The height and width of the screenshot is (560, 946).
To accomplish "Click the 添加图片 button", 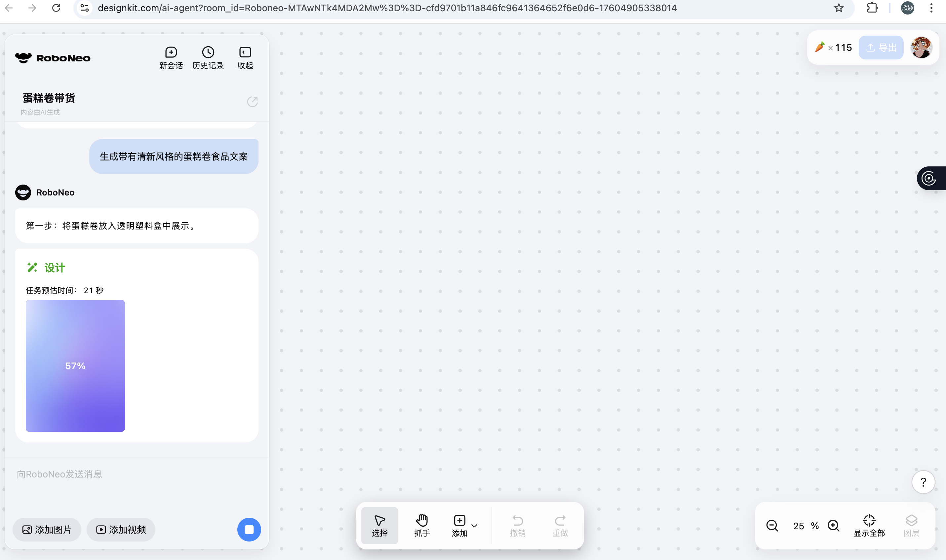I will (x=47, y=529).
